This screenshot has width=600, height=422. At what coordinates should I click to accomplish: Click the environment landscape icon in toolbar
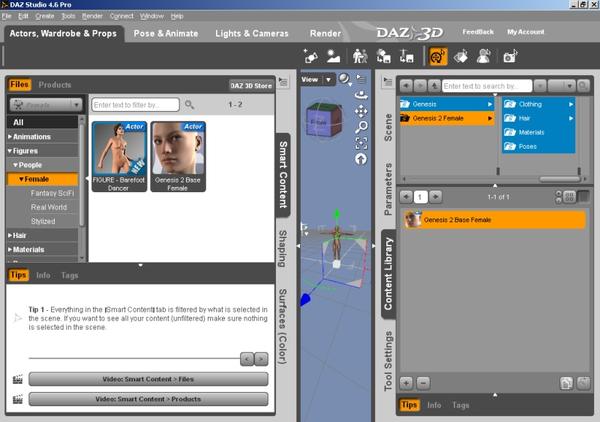[333, 56]
